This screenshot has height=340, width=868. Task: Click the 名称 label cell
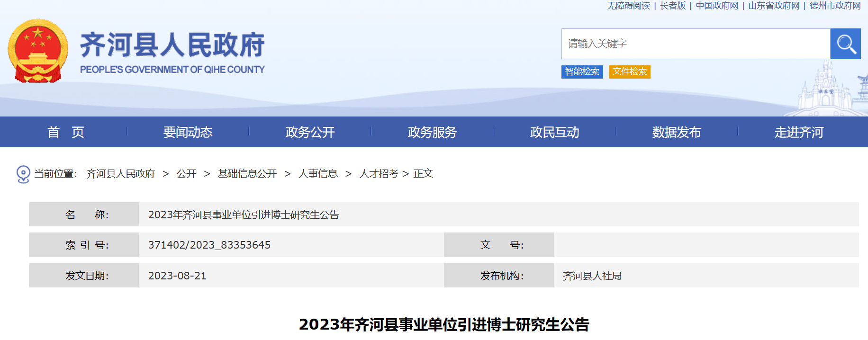pos(84,215)
